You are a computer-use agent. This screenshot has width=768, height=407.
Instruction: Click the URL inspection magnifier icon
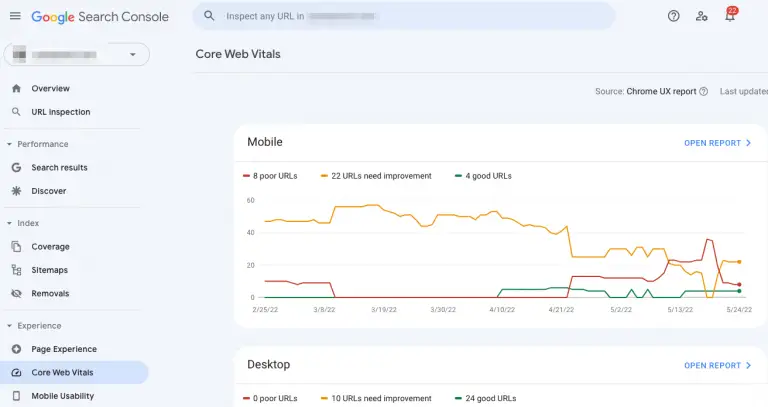point(16,112)
